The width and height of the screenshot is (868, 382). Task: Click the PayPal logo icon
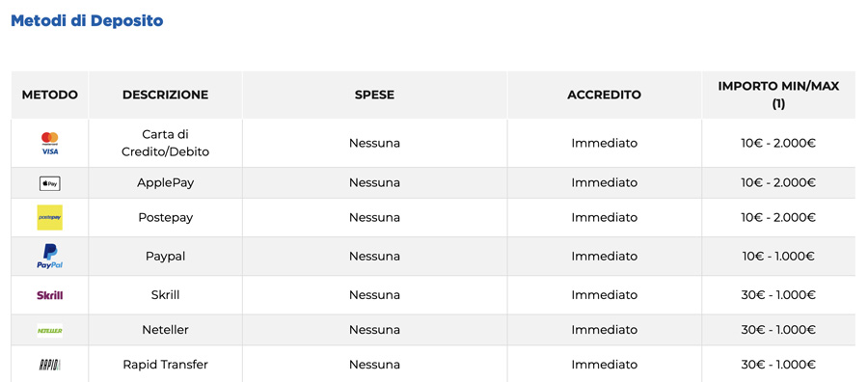click(50, 257)
